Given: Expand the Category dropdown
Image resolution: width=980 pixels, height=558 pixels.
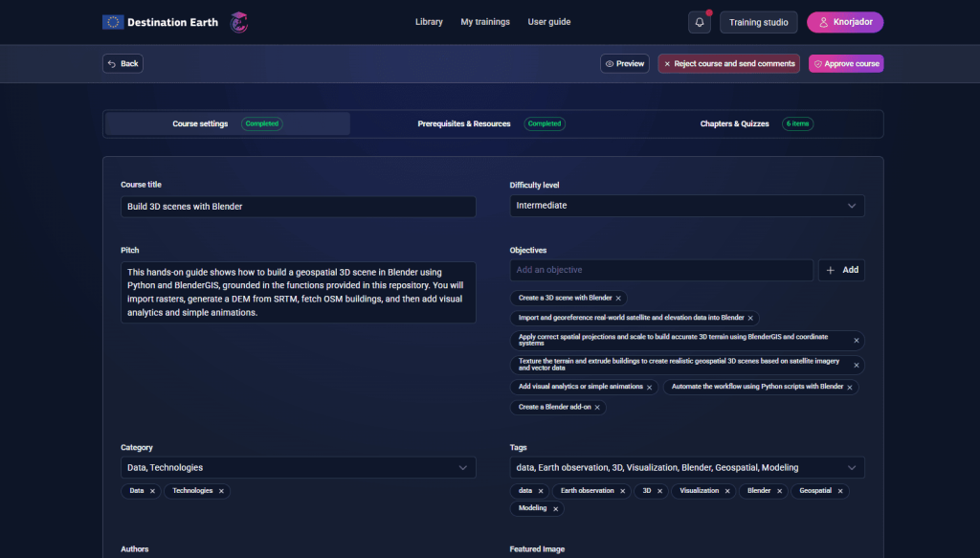Looking at the screenshot, I should coord(298,468).
